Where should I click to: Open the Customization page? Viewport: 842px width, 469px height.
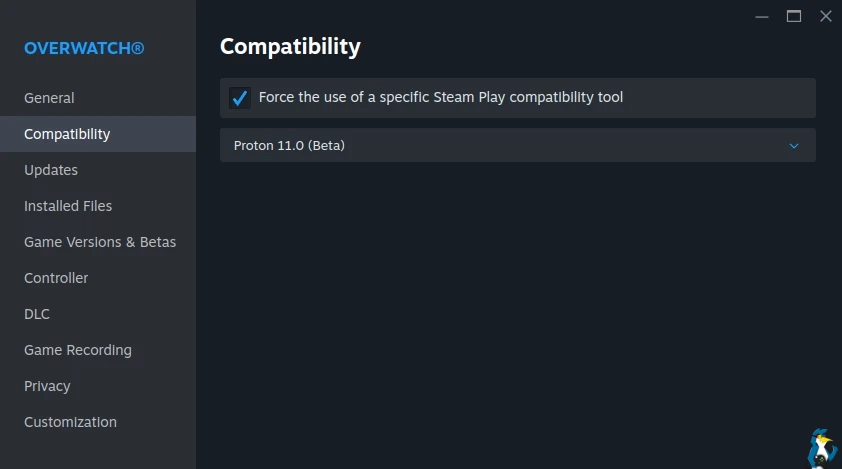pyautogui.click(x=70, y=422)
